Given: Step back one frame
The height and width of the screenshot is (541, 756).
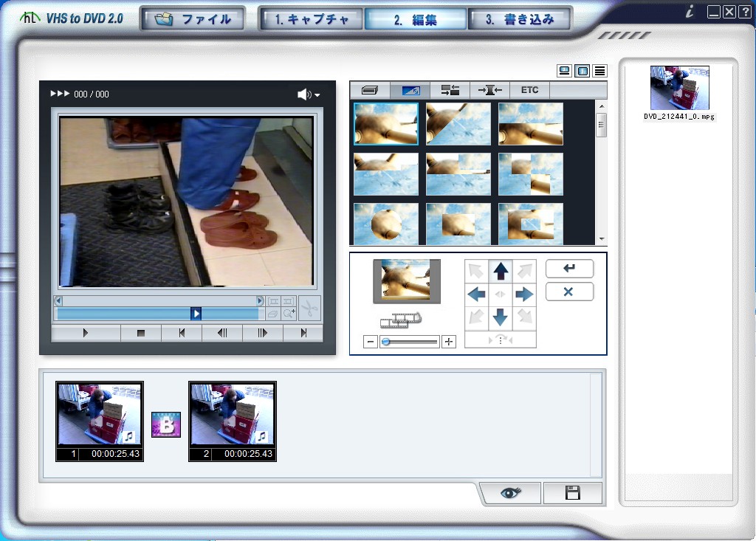Looking at the screenshot, I should coord(222,333).
